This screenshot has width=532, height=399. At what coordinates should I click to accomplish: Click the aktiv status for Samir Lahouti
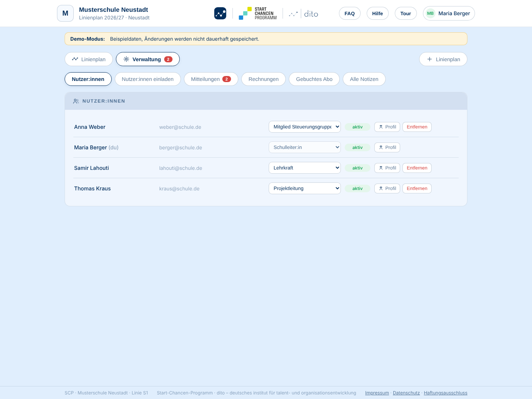point(358,168)
